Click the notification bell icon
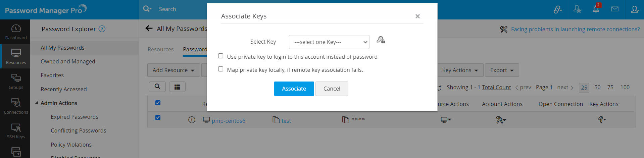The image size is (644, 158). [x=596, y=9]
